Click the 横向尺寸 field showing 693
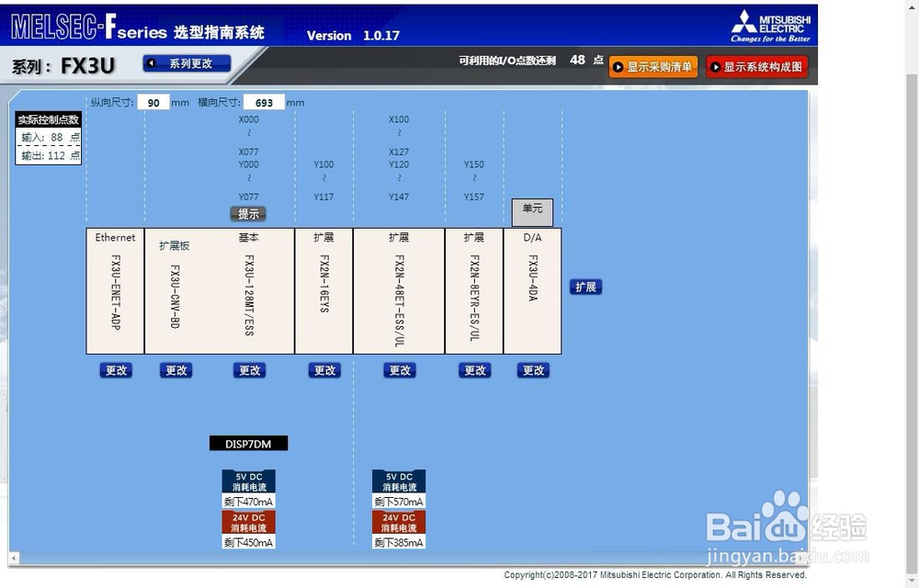Screen dimensions: 919x588 [x=264, y=103]
